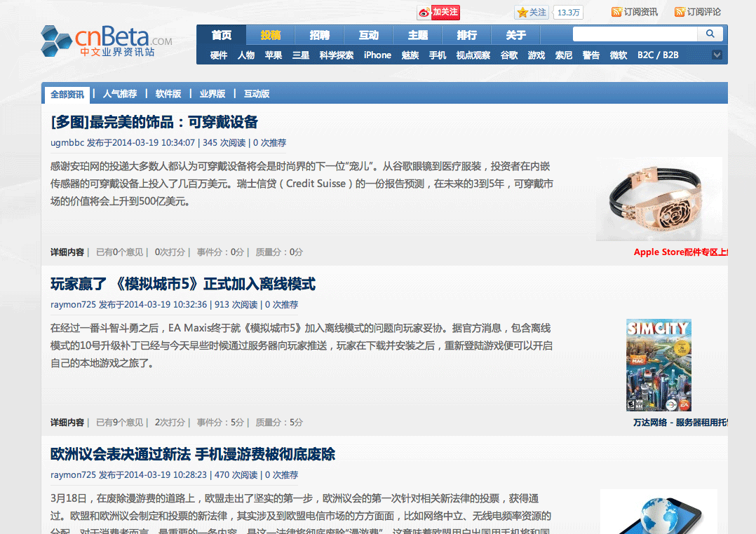Open the 模拟城市5 离线模式 article headline
The width and height of the screenshot is (756, 534).
182,284
